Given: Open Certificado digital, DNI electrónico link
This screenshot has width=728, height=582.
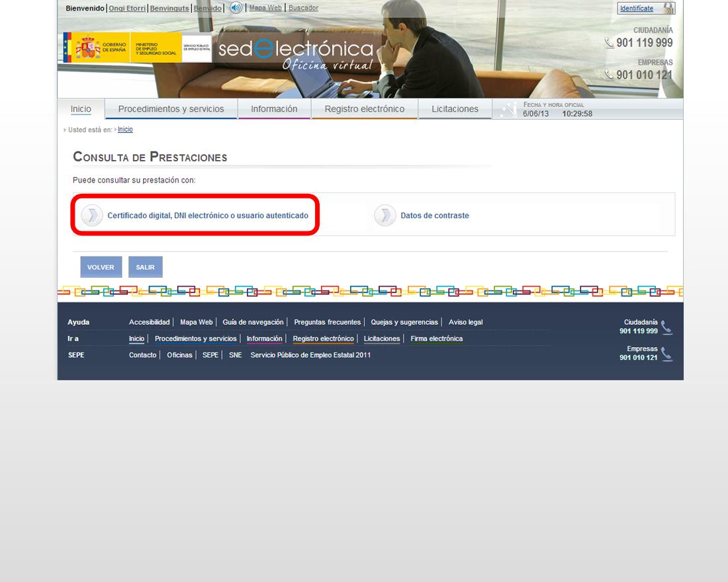Looking at the screenshot, I should 208,216.
